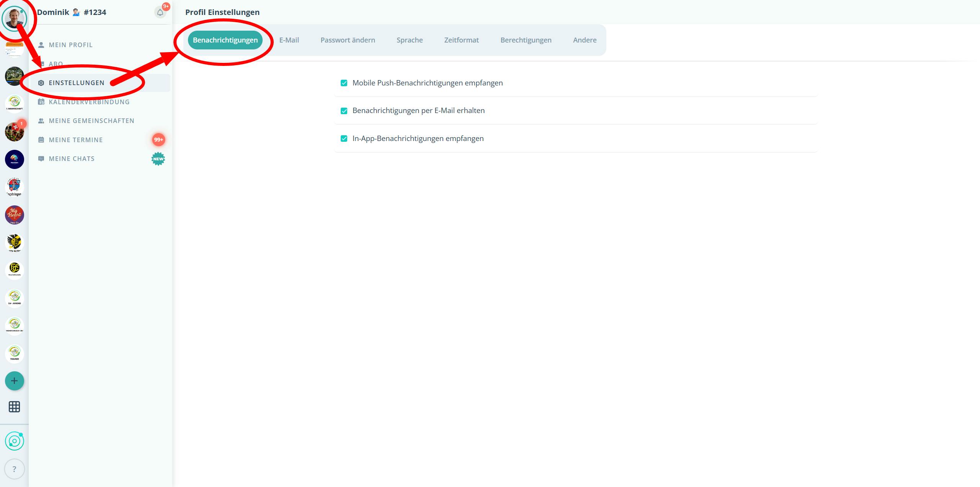Open the notification bell icon
The image size is (980, 487).
click(x=160, y=13)
